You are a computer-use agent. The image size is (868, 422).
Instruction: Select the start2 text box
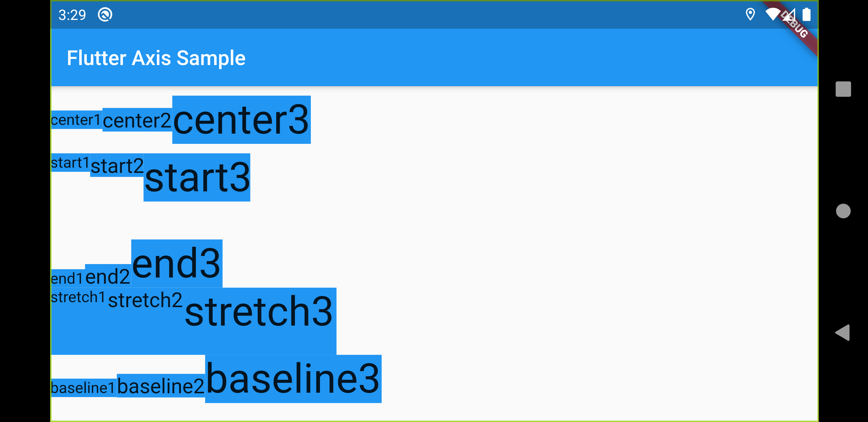pyautogui.click(x=117, y=165)
